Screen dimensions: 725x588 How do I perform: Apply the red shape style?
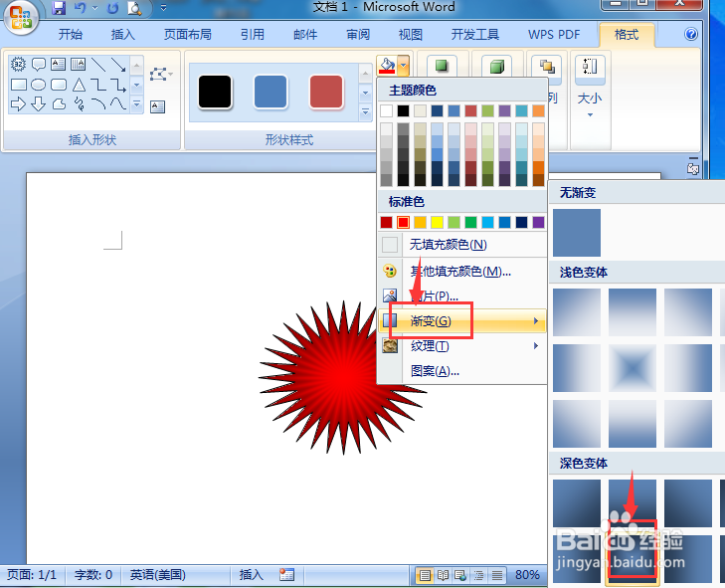326,92
